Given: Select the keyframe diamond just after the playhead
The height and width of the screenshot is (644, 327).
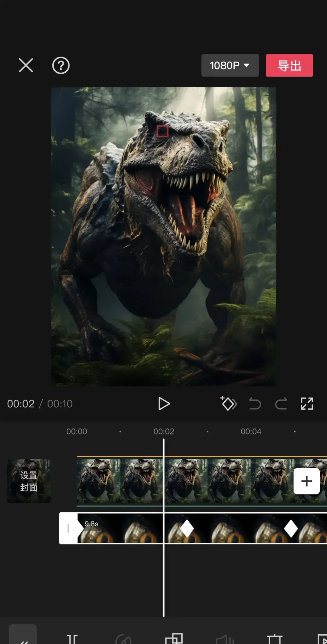Looking at the screenshot, I should [x=187, y=528].
